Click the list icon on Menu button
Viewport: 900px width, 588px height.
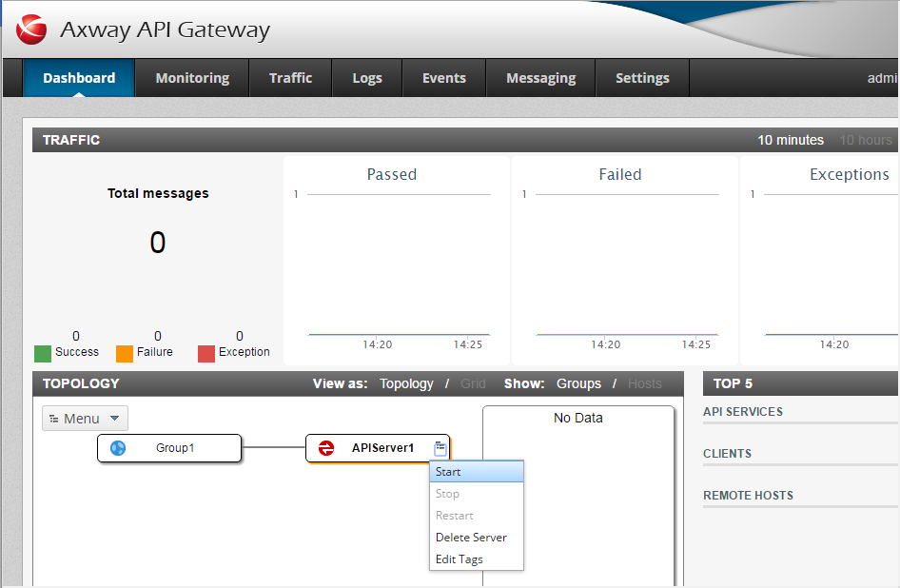(54, 419)
